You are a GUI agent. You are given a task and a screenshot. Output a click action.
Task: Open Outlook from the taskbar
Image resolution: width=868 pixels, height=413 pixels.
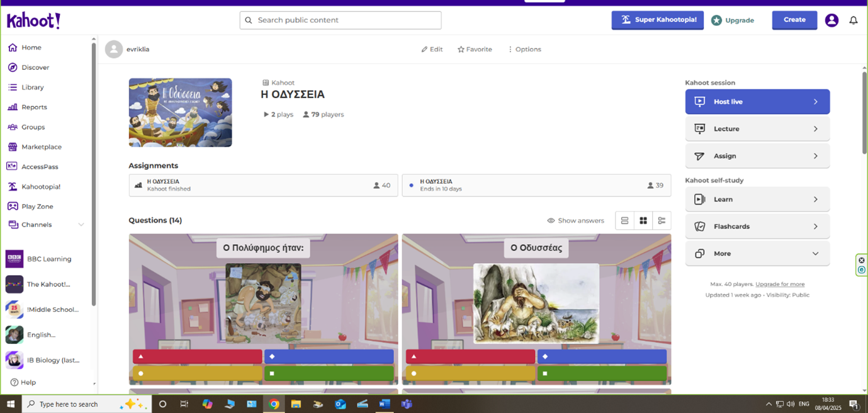(341, 404)
